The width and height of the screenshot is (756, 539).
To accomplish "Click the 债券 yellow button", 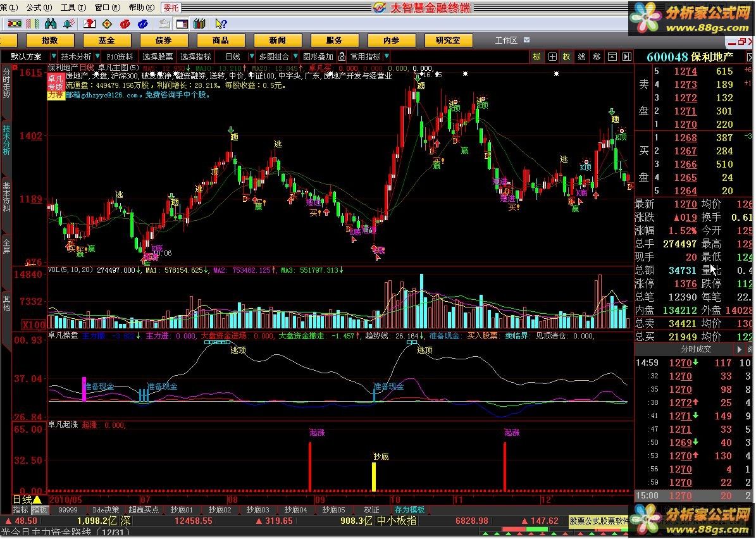I will click(x=163, y=40).
